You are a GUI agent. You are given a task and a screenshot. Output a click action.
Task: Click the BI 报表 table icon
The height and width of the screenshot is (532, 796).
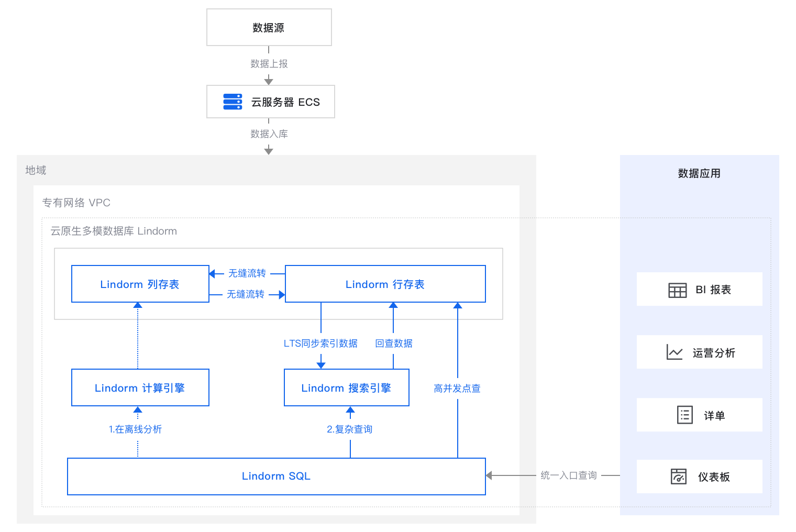point(677,290)
